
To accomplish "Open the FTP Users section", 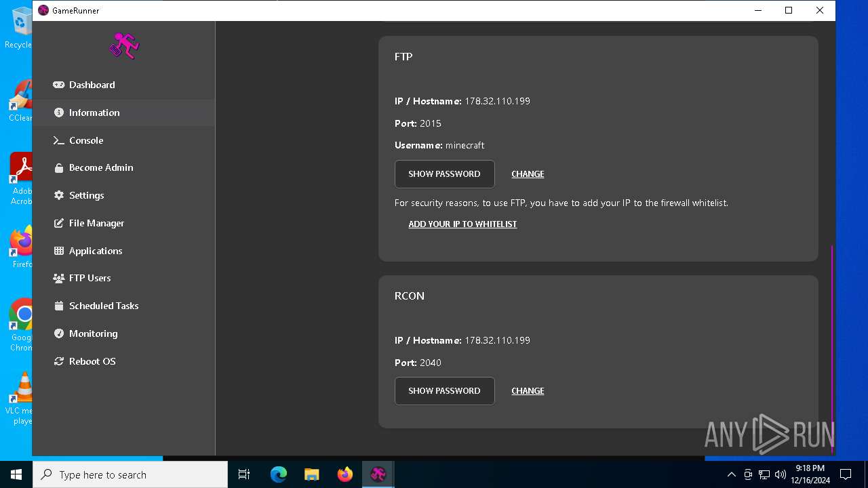I will [123, 278].
